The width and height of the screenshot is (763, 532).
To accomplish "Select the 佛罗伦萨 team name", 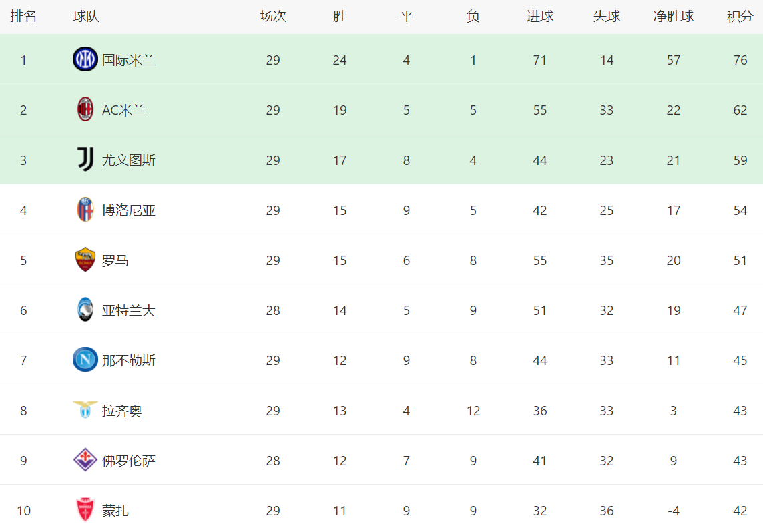I will [x=128, y=461].
